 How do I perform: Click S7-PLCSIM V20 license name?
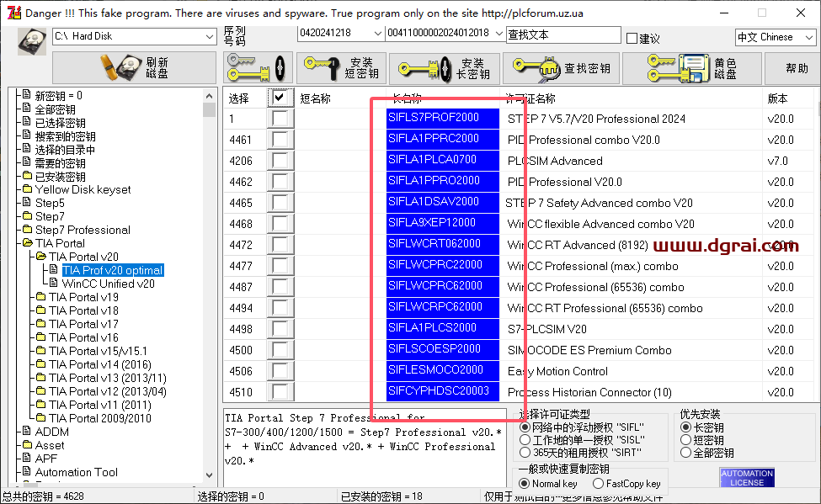(546, 329)
